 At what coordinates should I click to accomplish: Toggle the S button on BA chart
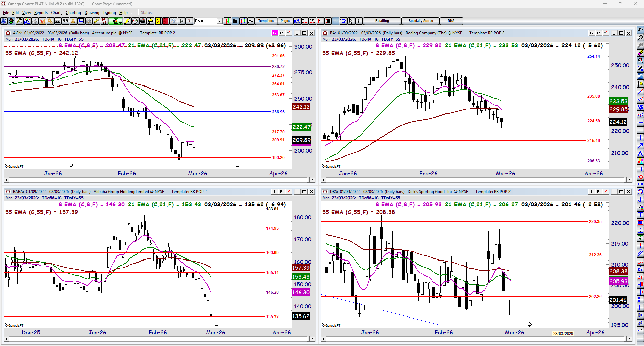point(592,33)
